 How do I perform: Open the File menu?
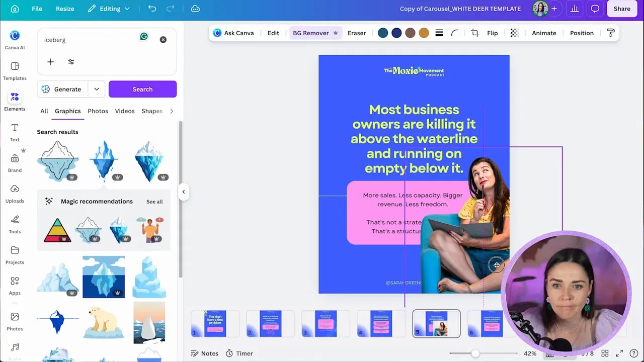coord(37,9)
